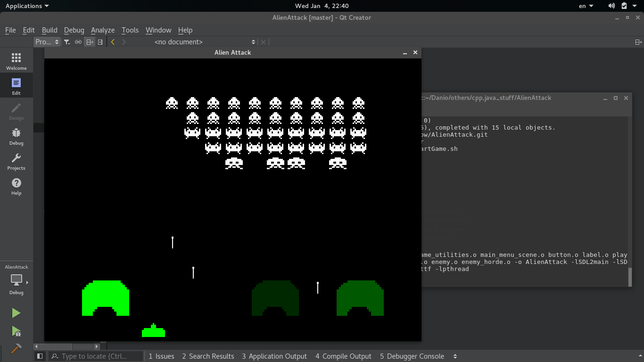Click the 'artGame.sh' terminal text

tap(439, 148)
